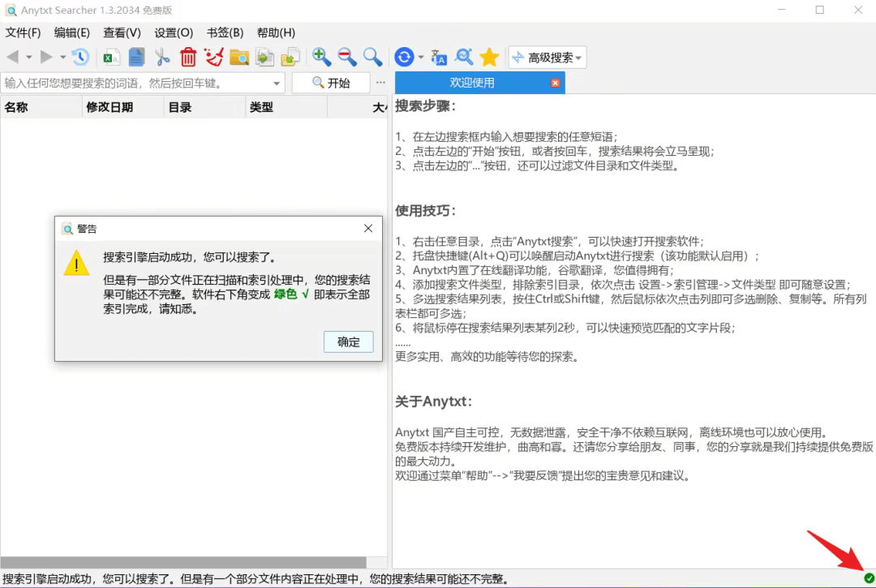Click the back navigation arrow icon

(x=13, y=57)
